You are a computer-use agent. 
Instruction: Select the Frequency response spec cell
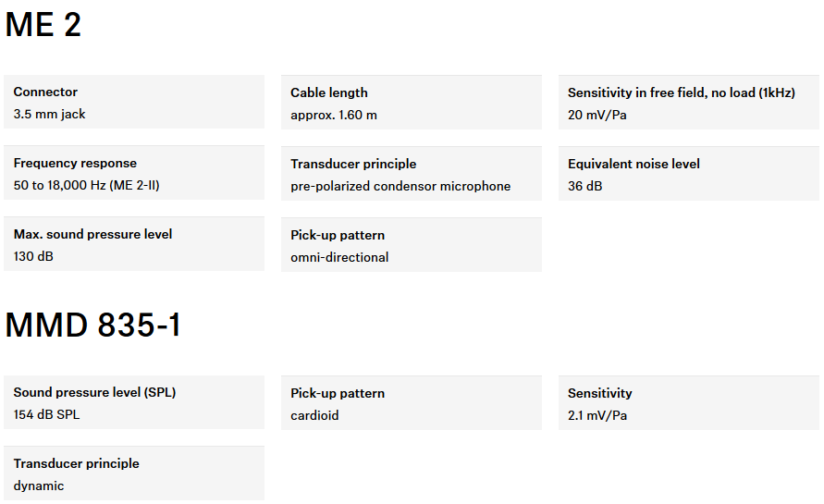(134, 174)
